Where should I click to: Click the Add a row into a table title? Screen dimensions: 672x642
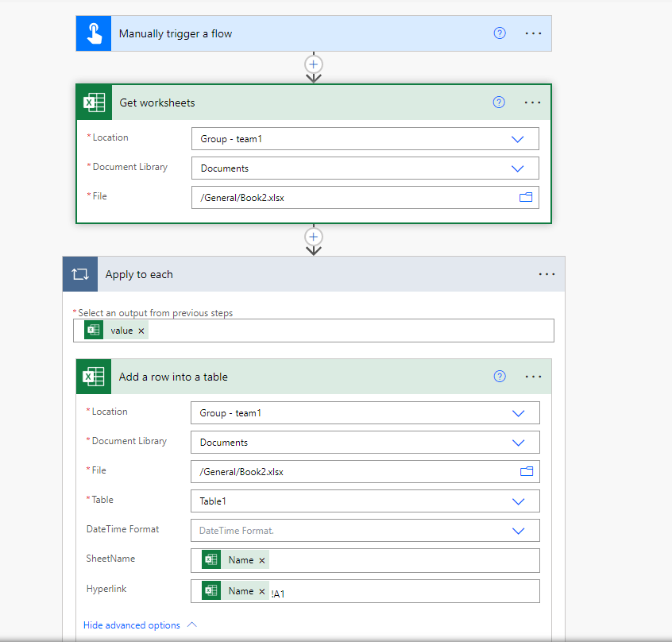(x=173, y=377)
